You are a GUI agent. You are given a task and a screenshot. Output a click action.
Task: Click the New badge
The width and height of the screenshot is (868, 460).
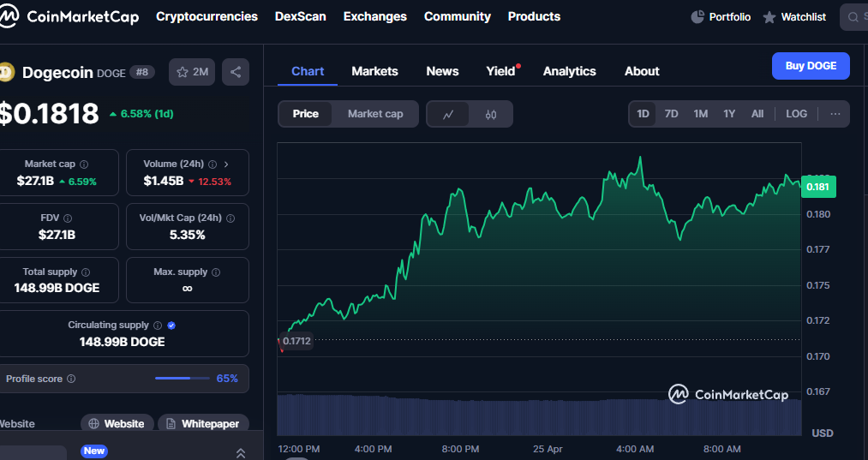pos(94,451)
